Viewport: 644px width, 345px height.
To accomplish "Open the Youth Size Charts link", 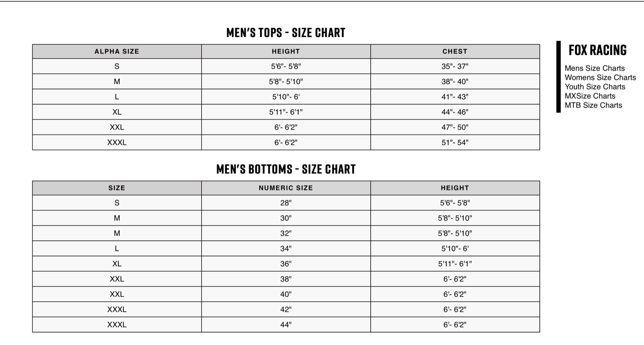I will coord(595,87).
